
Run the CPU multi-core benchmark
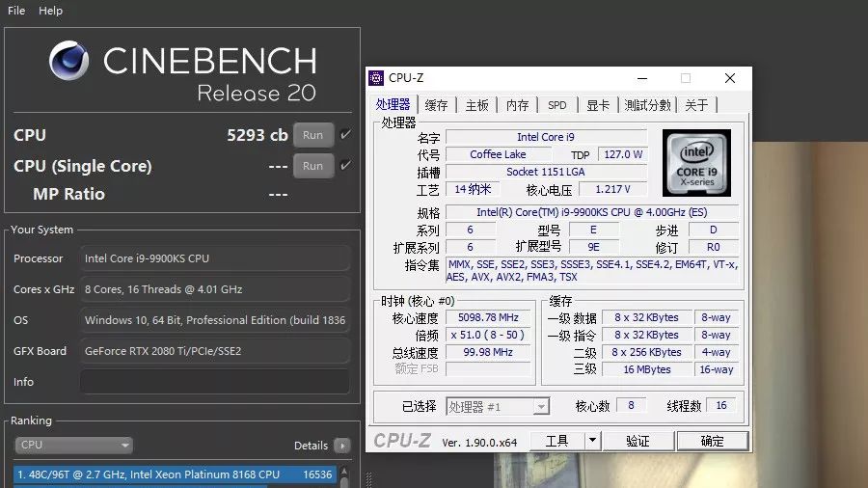[x=312, y=135]
